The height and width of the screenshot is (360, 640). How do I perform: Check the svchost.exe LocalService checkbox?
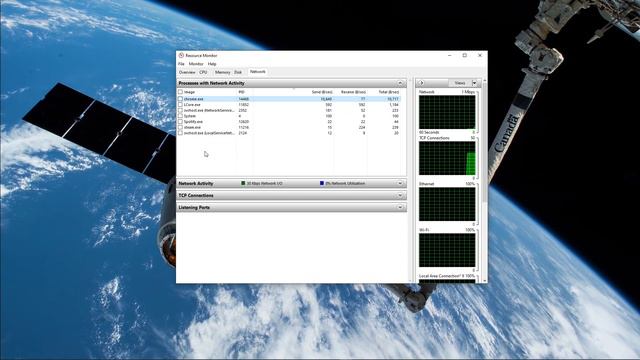coord(180,133)
